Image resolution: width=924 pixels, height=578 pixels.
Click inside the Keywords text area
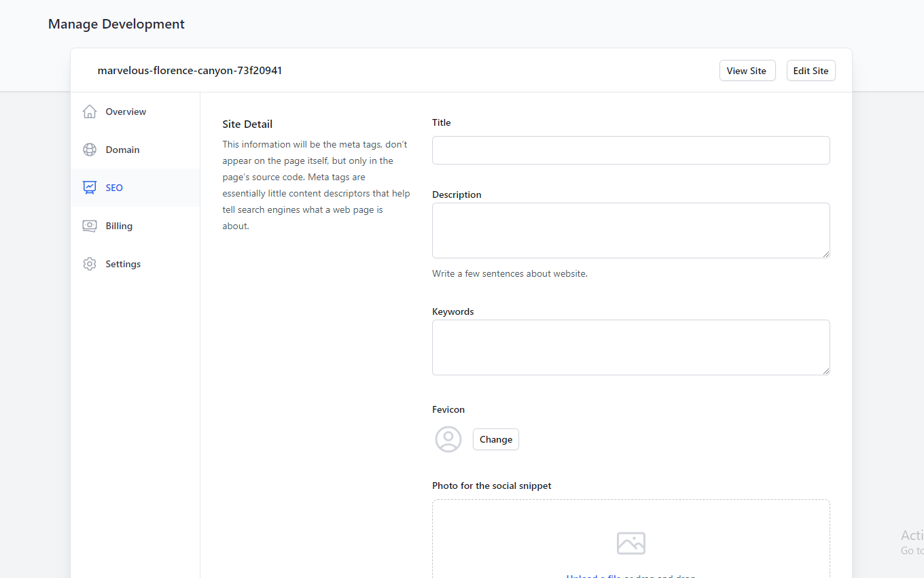[x=630, y=347]
